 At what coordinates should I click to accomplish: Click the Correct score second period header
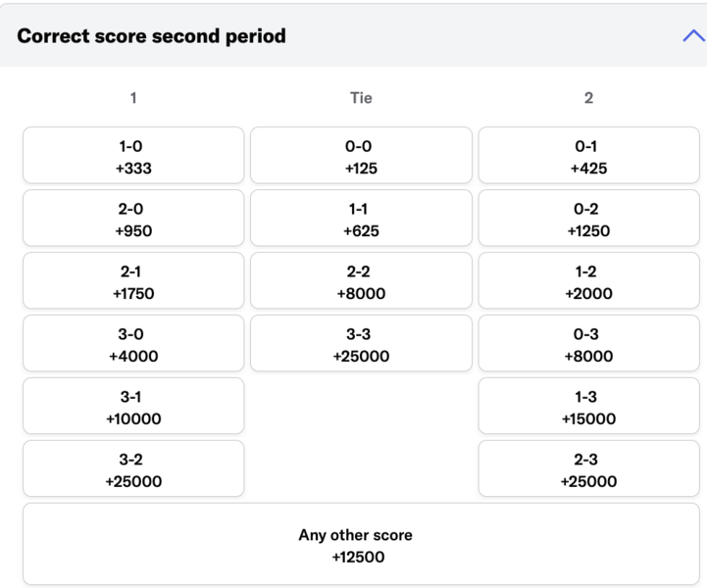pyautogui.click(x=151, y=36)
